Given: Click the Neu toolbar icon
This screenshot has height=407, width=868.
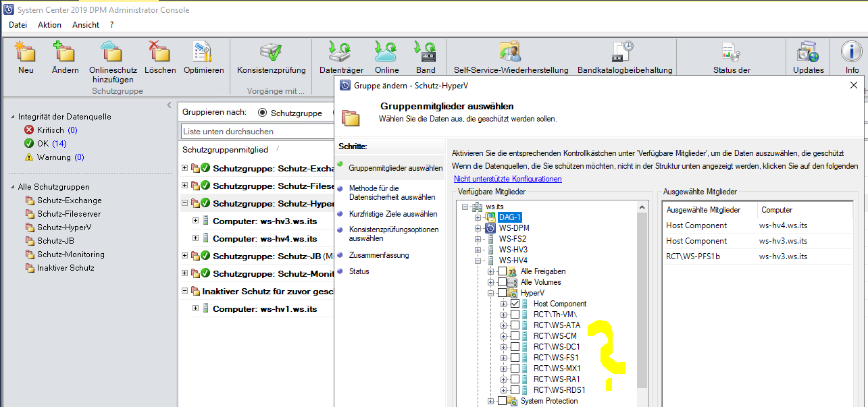Looking at the screenshot, I should [x=26, y=52].
